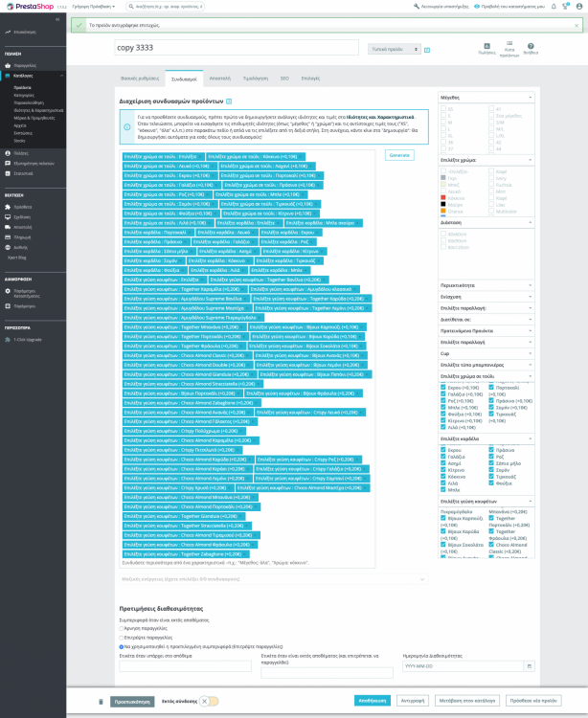The image size is (588, 718).
Task: Collapse the sidebar with the double-arrow icon
Action: [x=57, y=19]
